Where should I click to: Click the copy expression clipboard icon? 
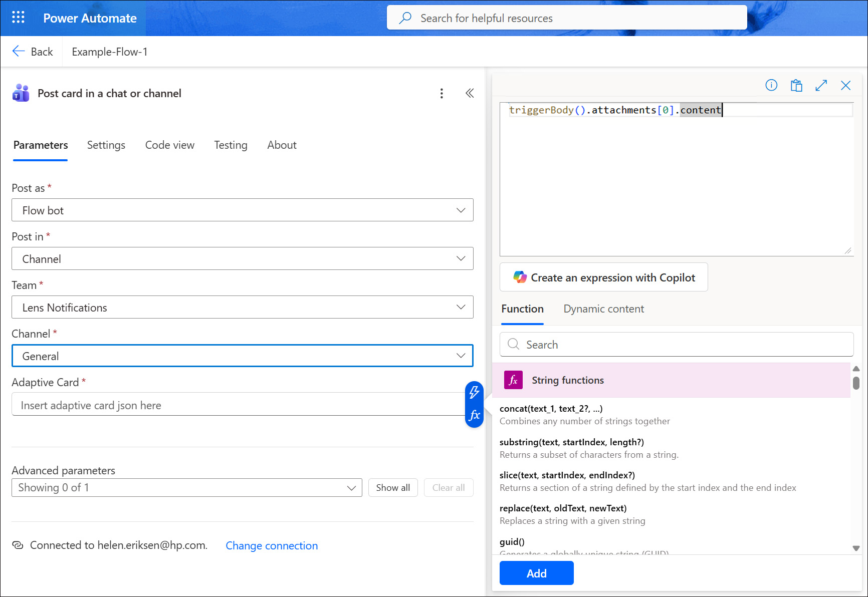[796, 85]
